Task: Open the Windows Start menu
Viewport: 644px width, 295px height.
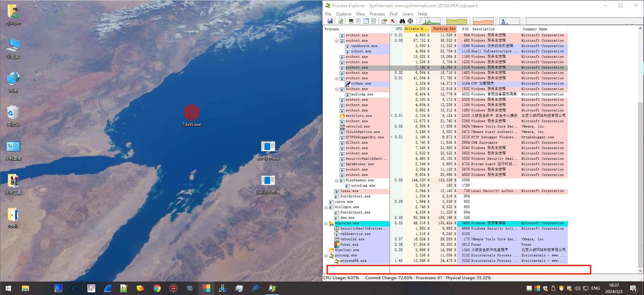Action: [8, 288]
